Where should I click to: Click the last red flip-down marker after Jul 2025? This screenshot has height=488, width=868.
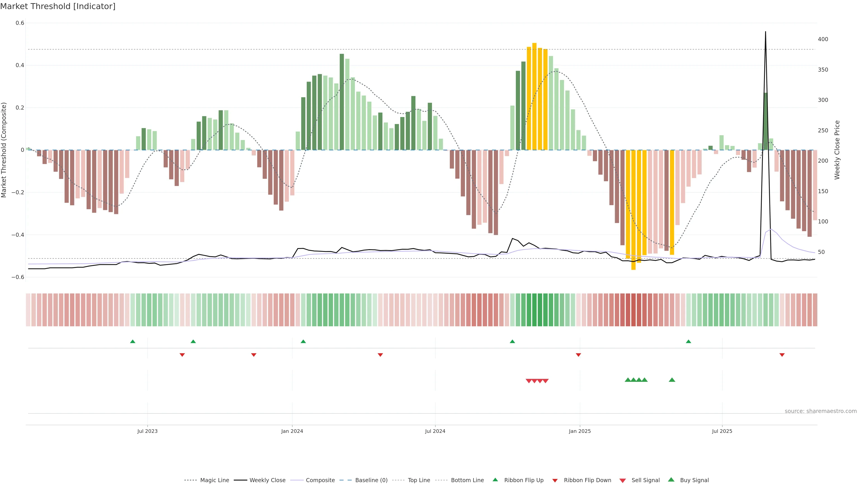[782, 355]
